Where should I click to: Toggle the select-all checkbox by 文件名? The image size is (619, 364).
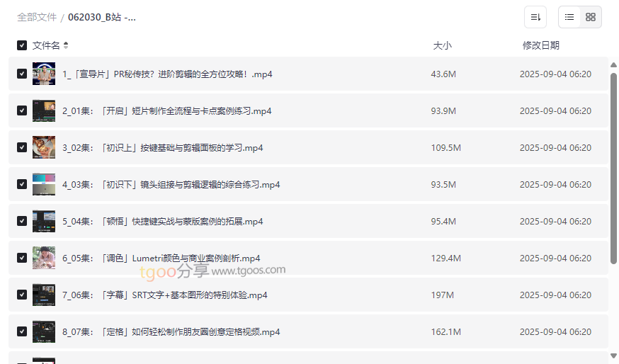22,45
